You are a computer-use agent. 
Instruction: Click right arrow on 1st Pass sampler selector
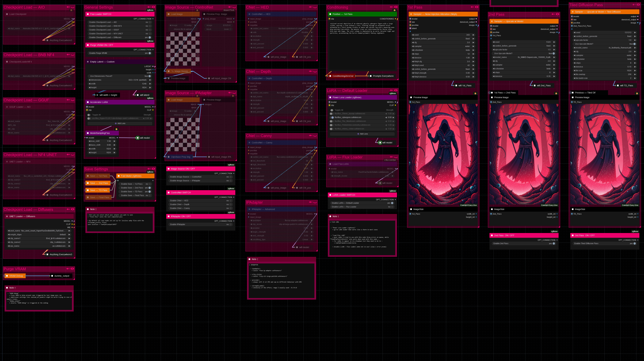click(473, 46)
